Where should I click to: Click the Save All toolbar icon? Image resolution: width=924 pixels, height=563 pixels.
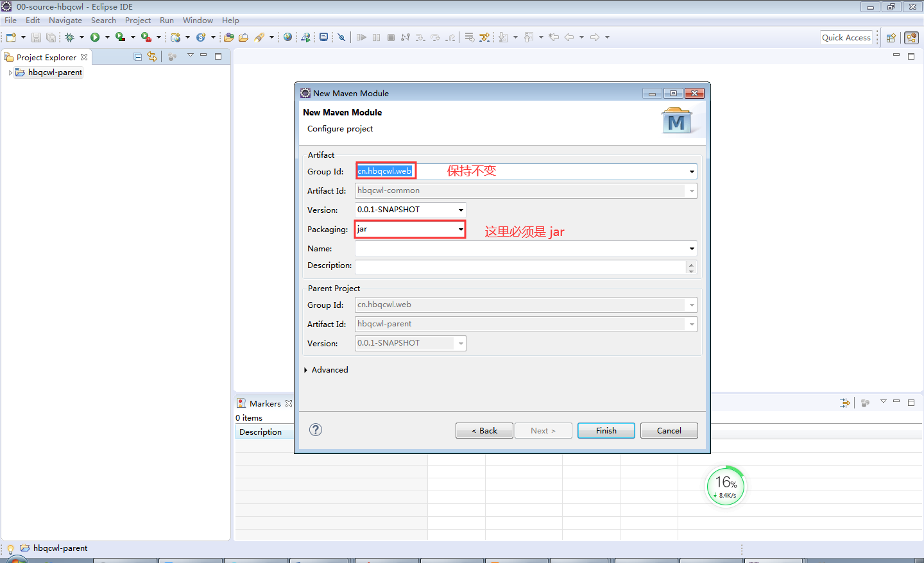pos(51,37)
